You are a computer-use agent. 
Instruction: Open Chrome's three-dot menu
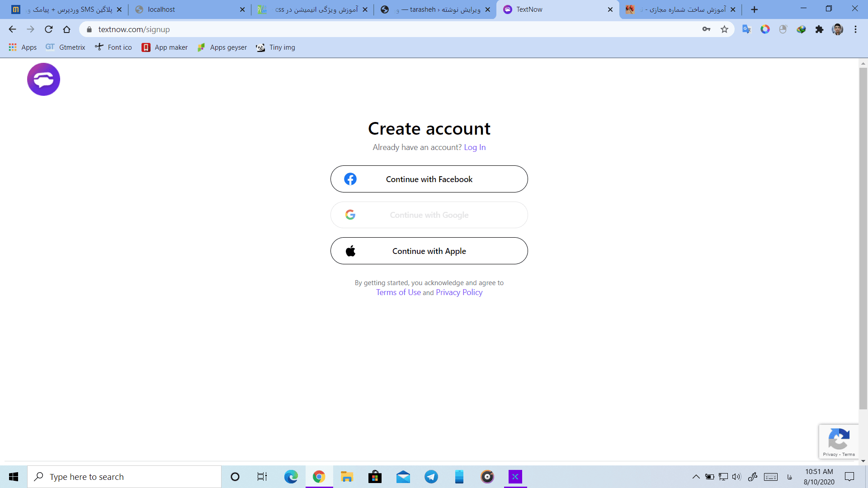855,29
